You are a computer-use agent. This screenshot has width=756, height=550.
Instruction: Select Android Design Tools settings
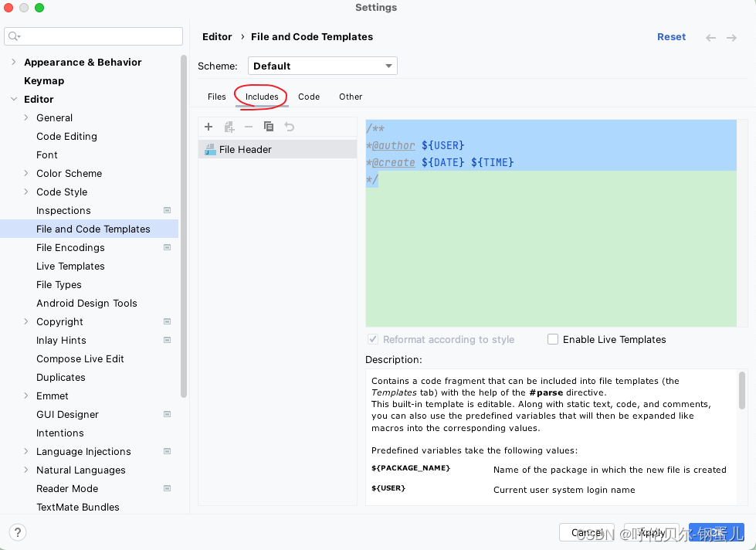point(86,304)
